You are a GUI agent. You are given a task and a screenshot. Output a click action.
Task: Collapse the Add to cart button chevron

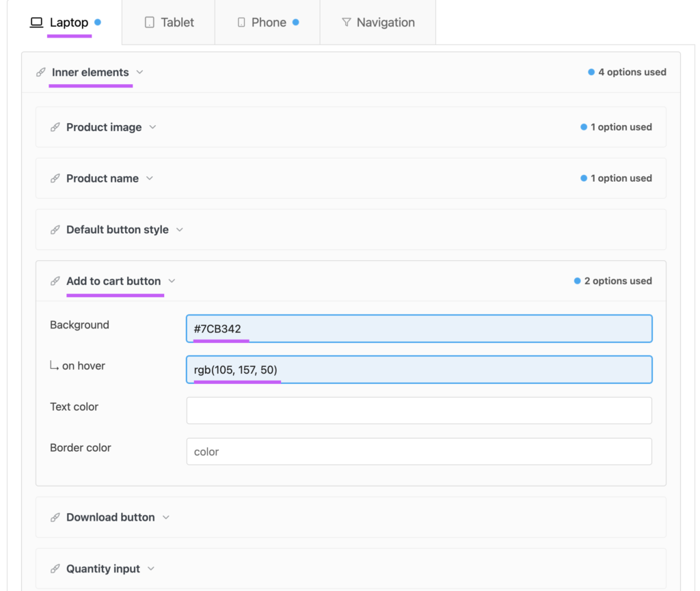click(172, 281)
